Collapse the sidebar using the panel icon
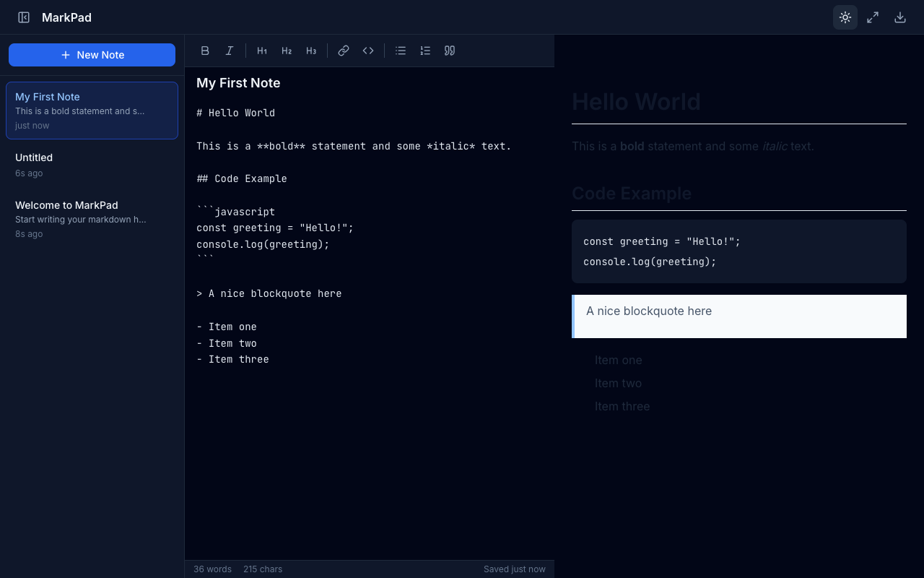924x578 pixels. [23, 17]
